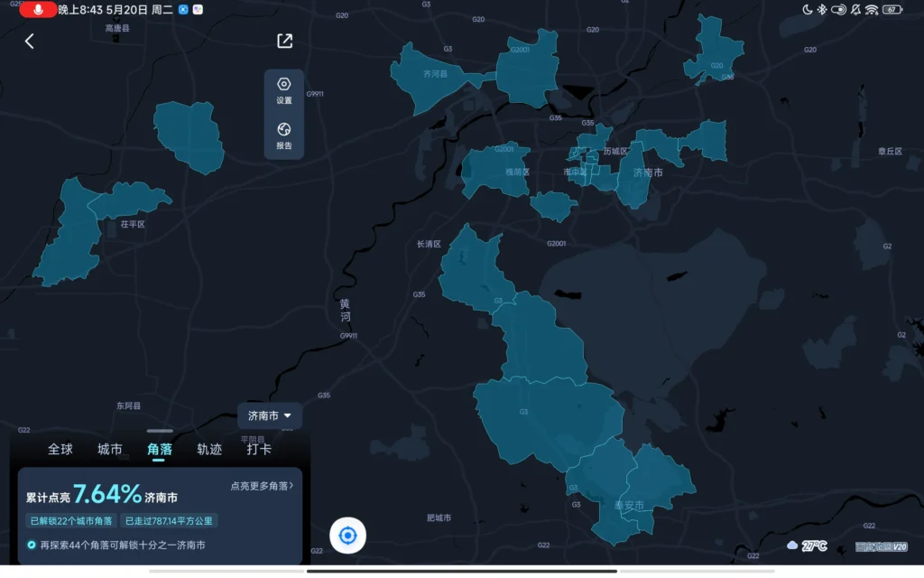The height and width of the screenshot is (578, 924).
Task: Switch to the 城市 tab
Action: coord(110,449)
